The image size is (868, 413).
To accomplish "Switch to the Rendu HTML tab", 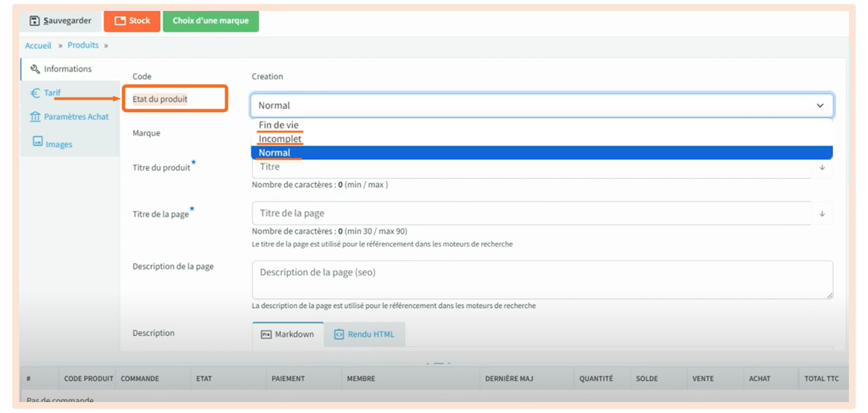I will (x=364, y=334).
